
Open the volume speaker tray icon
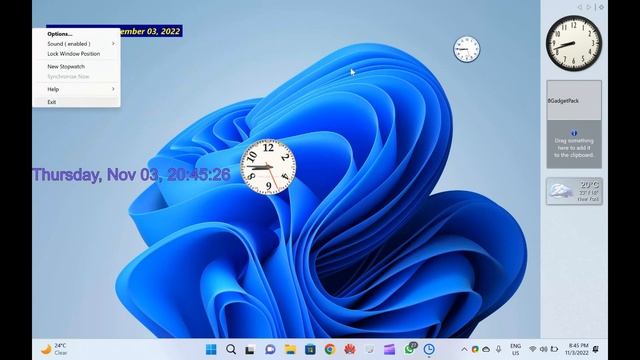(x=543, y=349)
